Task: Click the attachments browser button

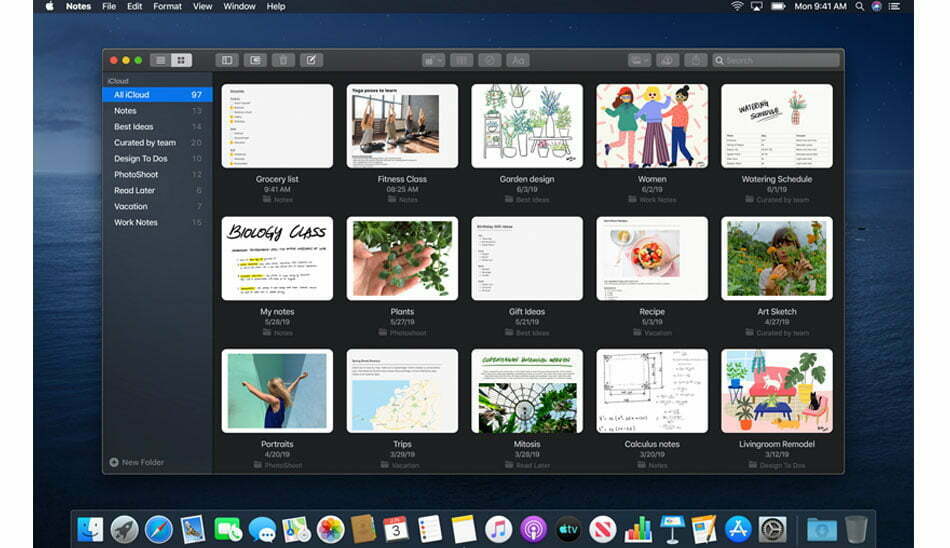Action: (x=255, y=60)
